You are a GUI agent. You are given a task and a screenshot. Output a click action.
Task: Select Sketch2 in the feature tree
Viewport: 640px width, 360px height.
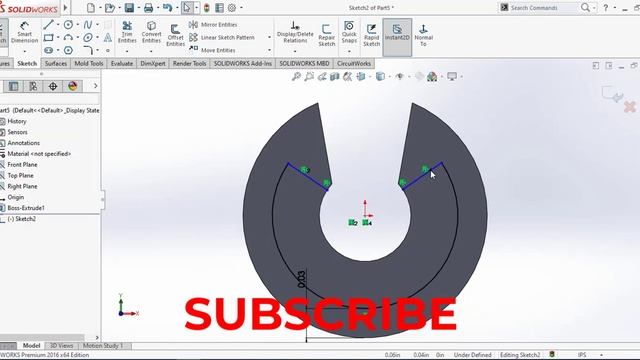pos(22,219)
